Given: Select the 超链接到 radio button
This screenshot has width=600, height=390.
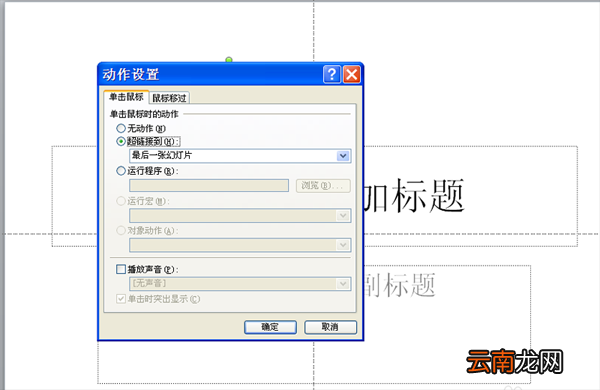Looking at the screenshot, I should 121,142.
